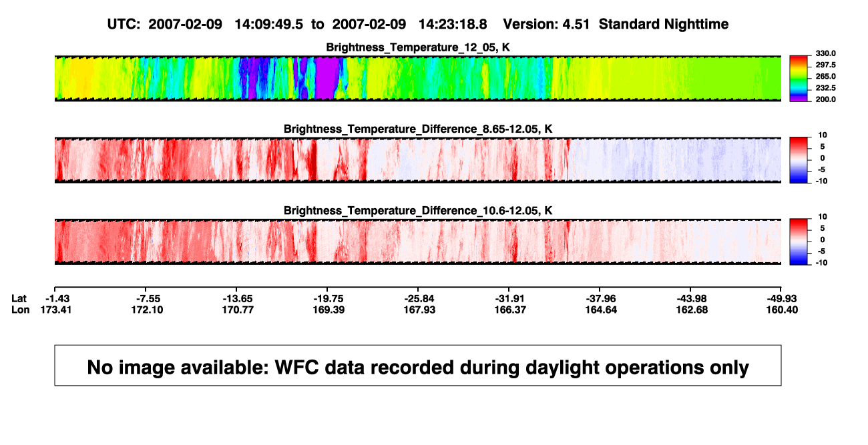This screenshot has width=868, height=445.
Task: Click the 'Version: 4.51' text
Action: coord(548,24)
